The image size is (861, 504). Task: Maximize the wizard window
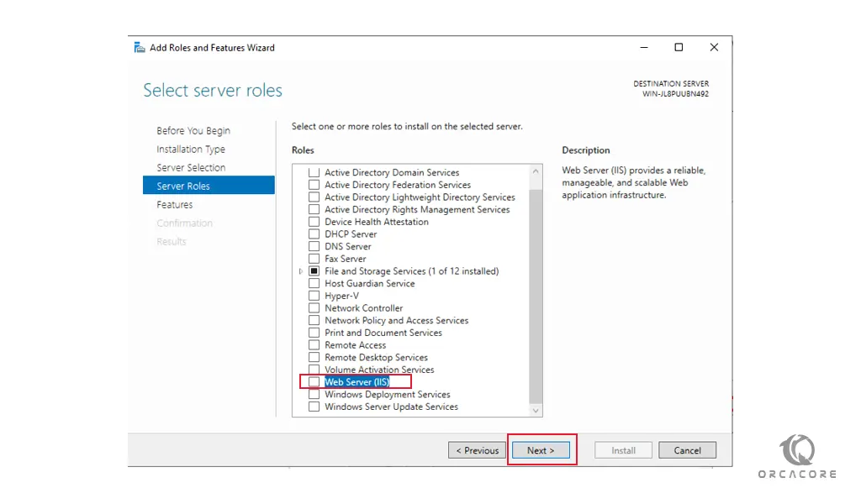click(679, 47)
